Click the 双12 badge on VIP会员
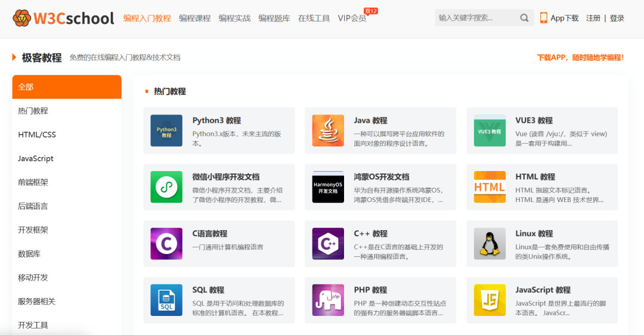This screenshot has height=335, width=644. point(371,11)
